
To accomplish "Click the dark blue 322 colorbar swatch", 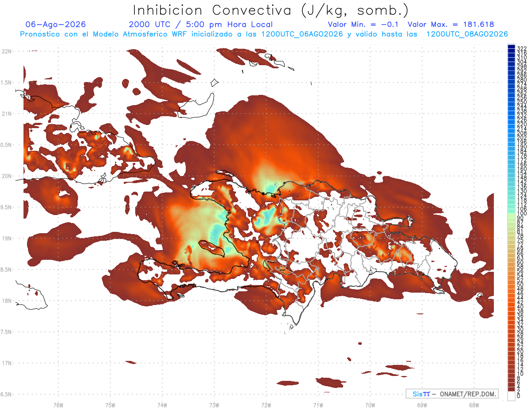I will (x=512, y=47).
